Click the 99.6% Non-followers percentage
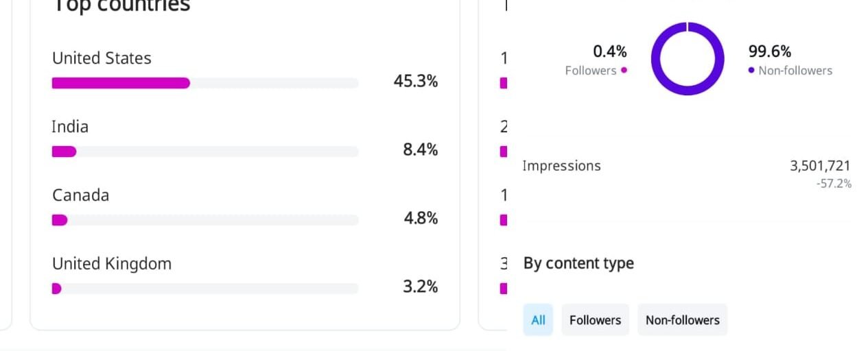 click(770, 51)
